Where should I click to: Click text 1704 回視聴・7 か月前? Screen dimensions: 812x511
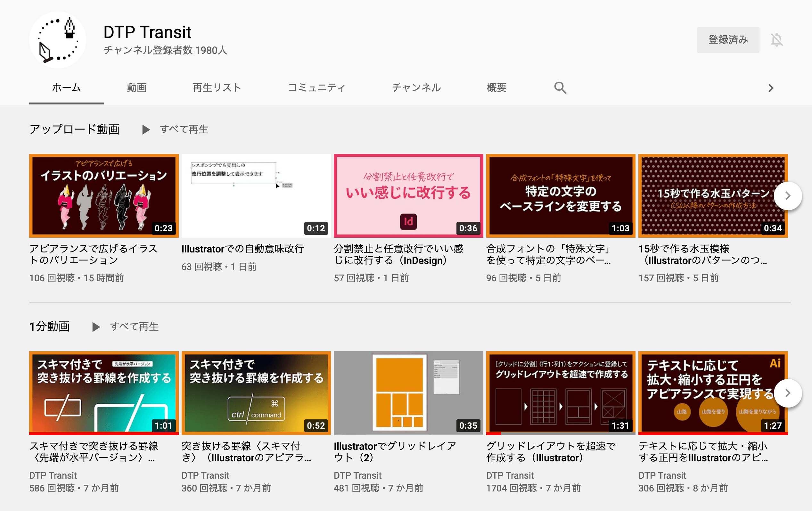tap(533, 488)
